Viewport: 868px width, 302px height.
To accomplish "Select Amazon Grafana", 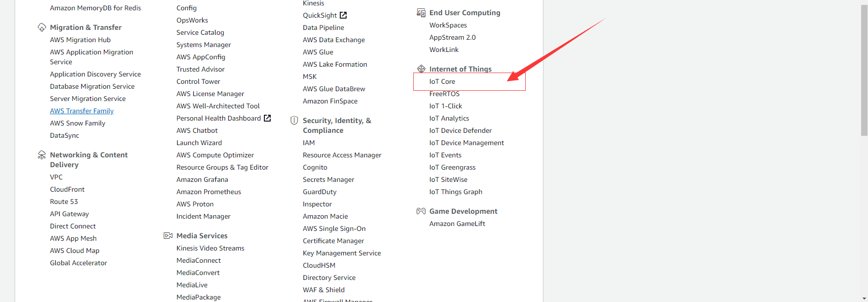I will [x=202, y=179].
